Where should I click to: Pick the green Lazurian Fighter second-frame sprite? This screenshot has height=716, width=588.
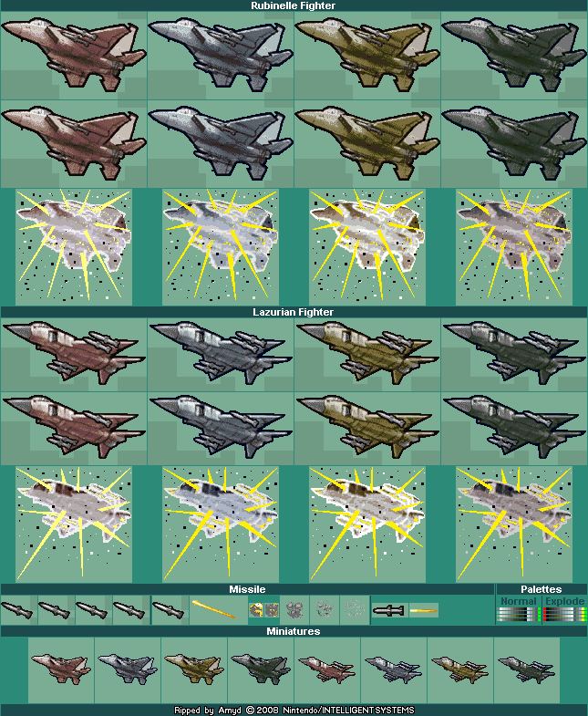tap(514, 429)
